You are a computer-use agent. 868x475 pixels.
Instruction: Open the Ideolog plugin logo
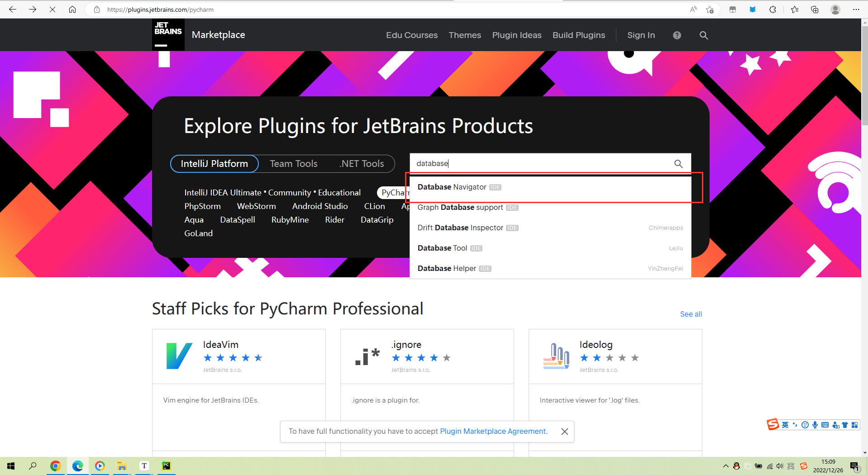tap(556, 356)
